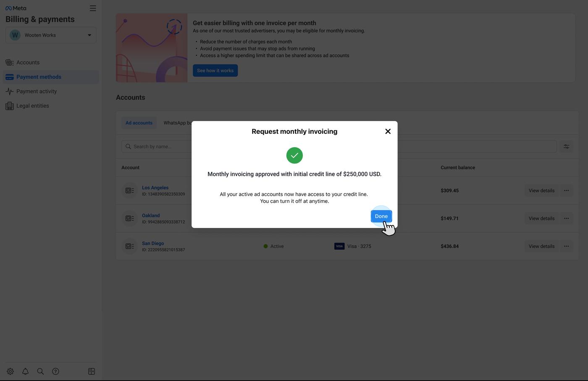Toggle the sidebar panel icon
588x381 pixels.
click(x=92, y=371)
